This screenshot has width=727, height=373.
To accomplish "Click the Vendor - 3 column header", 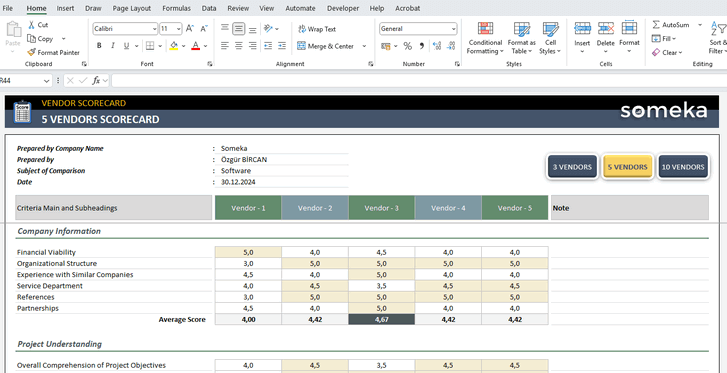I will 382,208.
